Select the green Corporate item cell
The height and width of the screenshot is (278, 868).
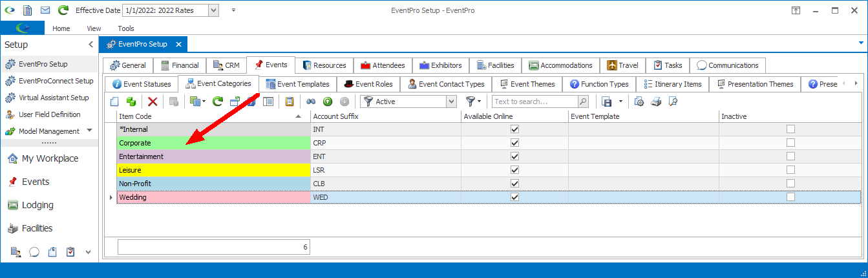213,143
